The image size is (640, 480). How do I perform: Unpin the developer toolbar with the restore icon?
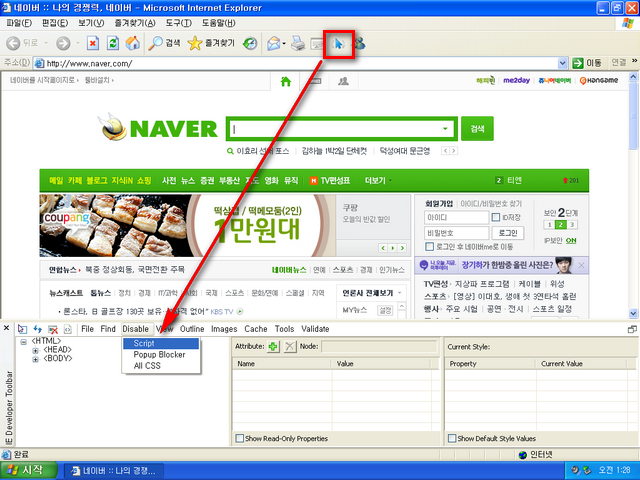[632, 329]
